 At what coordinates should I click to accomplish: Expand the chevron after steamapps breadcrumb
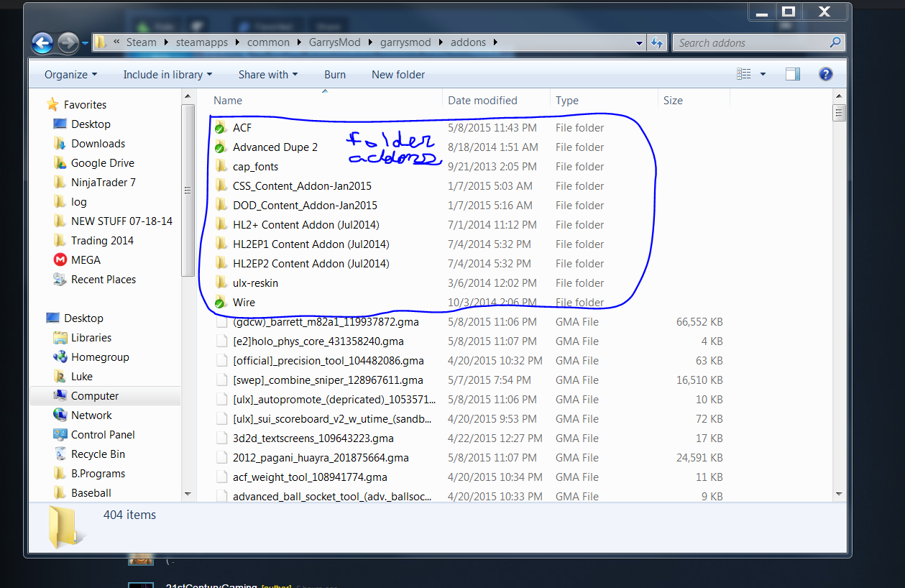click(x=237, y=42)
